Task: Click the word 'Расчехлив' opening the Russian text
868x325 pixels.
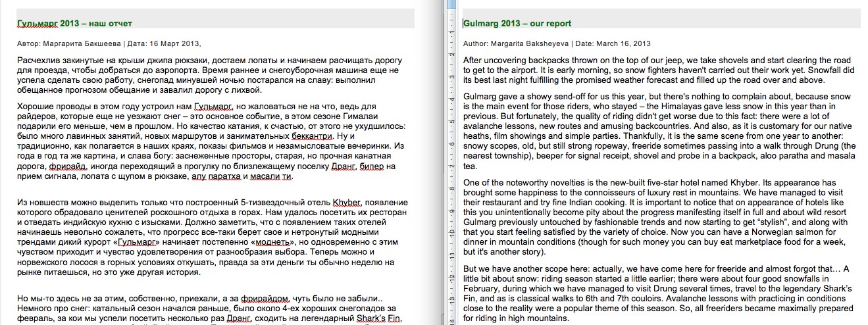Action: (x=38, y=61)
